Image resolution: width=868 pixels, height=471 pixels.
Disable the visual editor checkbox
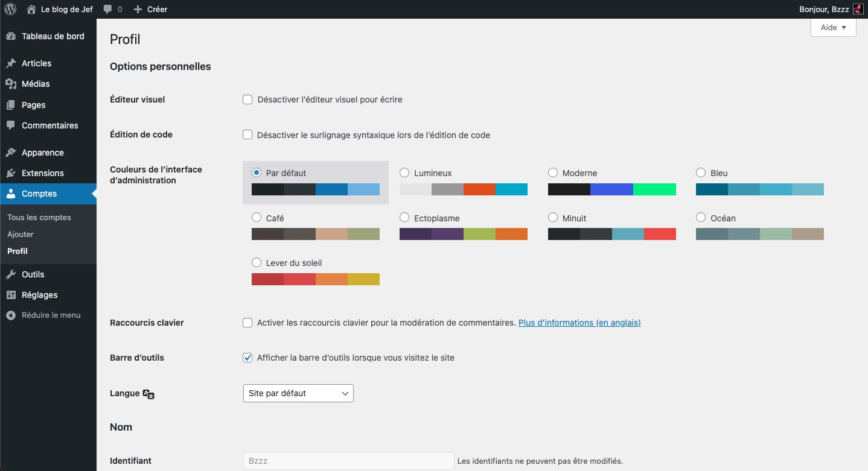tap(247, 100)
